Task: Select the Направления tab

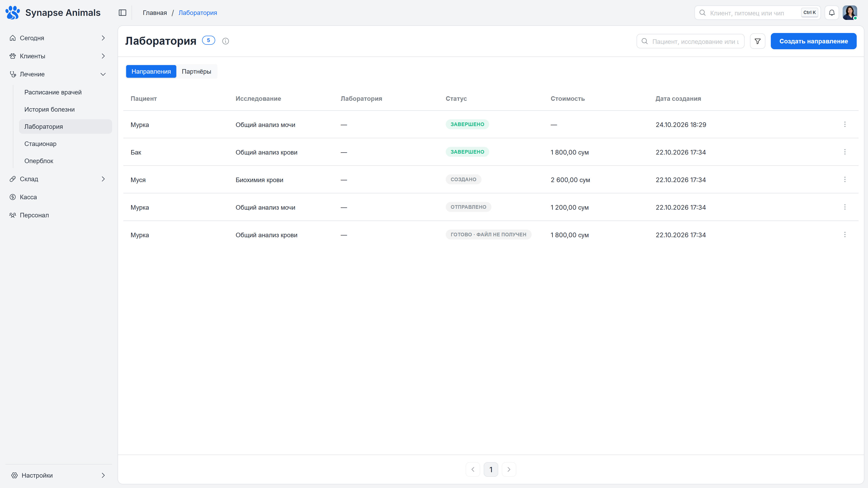Action: click(151, 71)
